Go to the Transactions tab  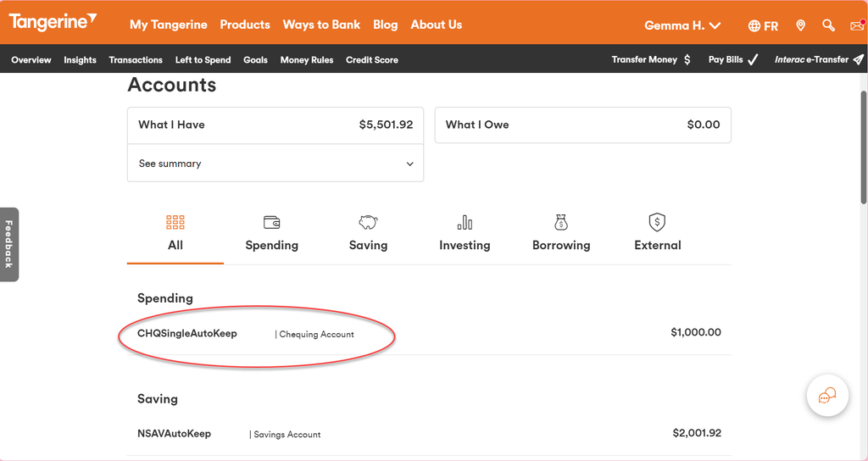pyautogui.click(x=136, y=60)
